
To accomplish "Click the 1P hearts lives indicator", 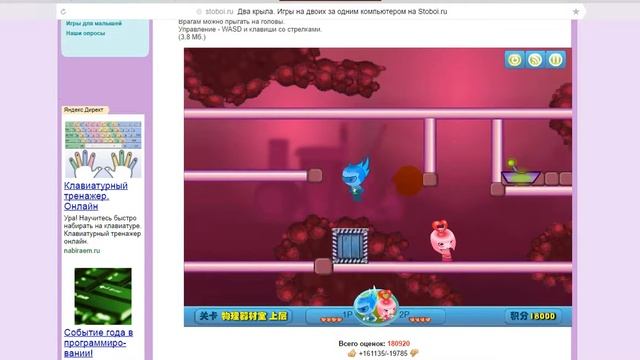I will pyautogui.click(x=331, y=320).
